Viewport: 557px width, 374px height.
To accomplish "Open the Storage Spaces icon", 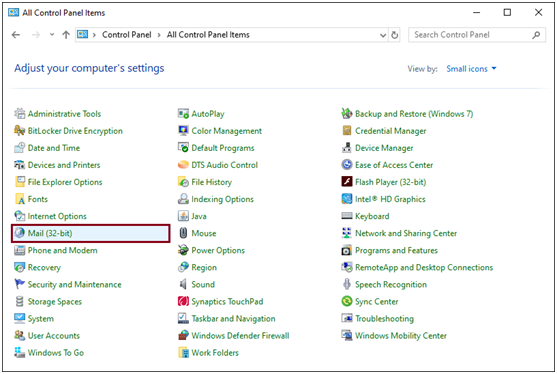I will (20, 302).
